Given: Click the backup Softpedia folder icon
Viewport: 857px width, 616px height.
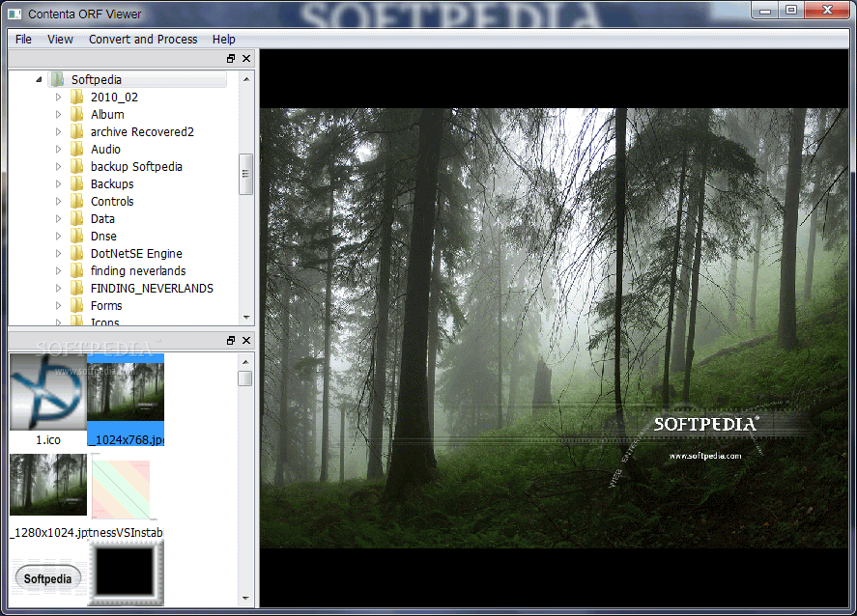Looking at the screenshot, I should (x=76, y=167).
